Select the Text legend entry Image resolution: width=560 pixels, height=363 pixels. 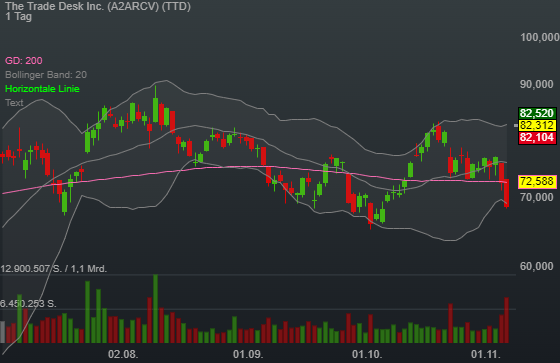(x=14, y=103)
